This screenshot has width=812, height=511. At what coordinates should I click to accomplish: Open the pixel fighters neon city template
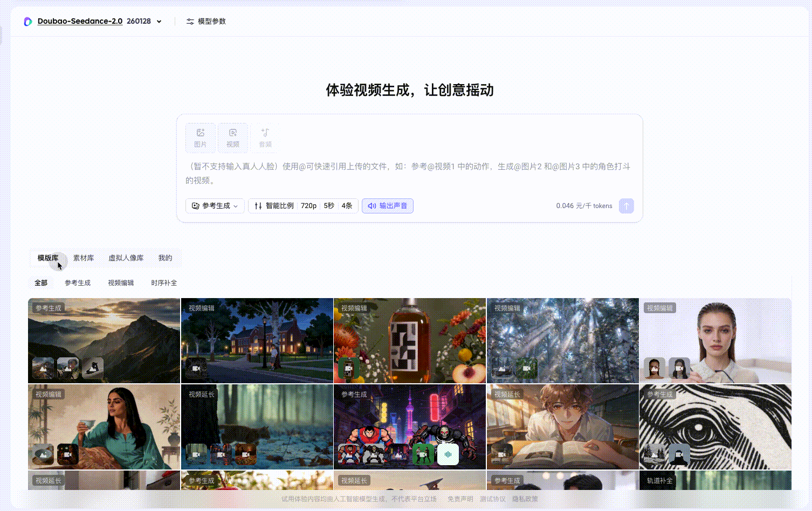pos(410,427)
